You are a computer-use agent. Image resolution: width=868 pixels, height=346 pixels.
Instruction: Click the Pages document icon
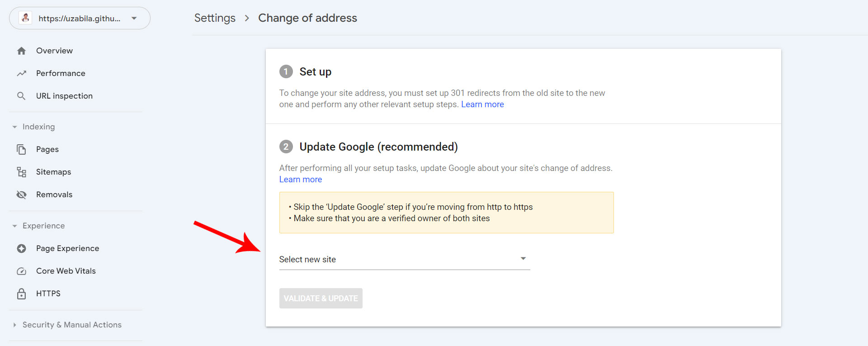[21, 149]
